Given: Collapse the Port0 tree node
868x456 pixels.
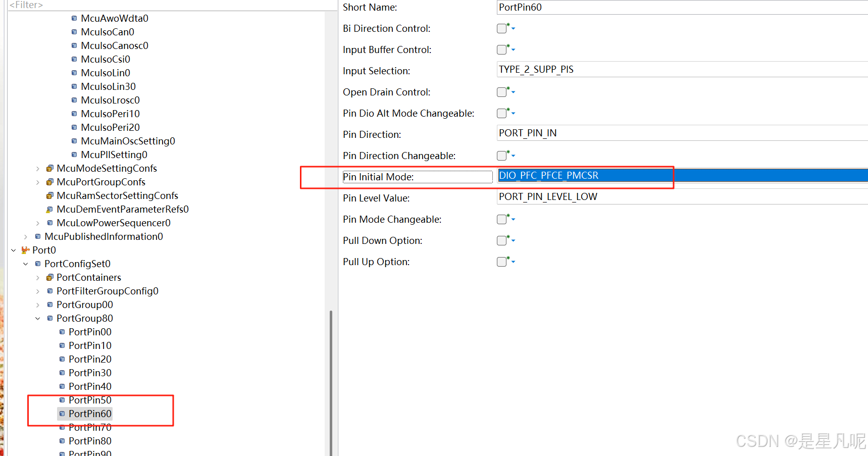Looking at the screenshot, I should click(14, 250).
